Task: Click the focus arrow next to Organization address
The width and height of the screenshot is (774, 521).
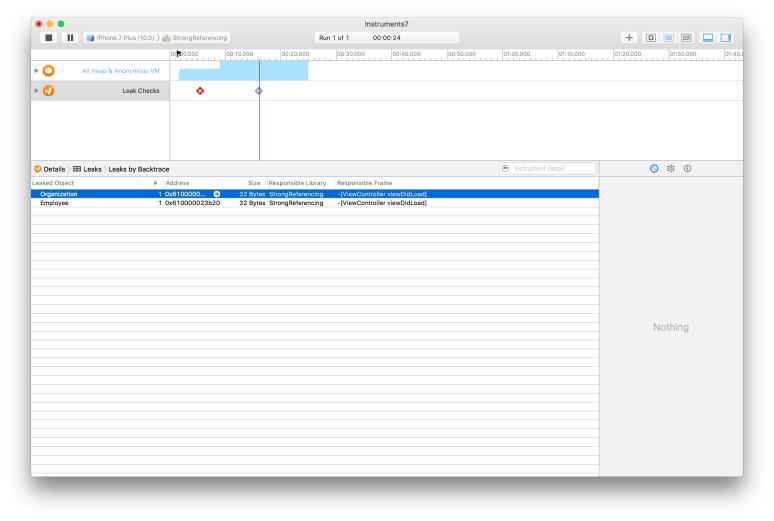Action: coord(217,194)
